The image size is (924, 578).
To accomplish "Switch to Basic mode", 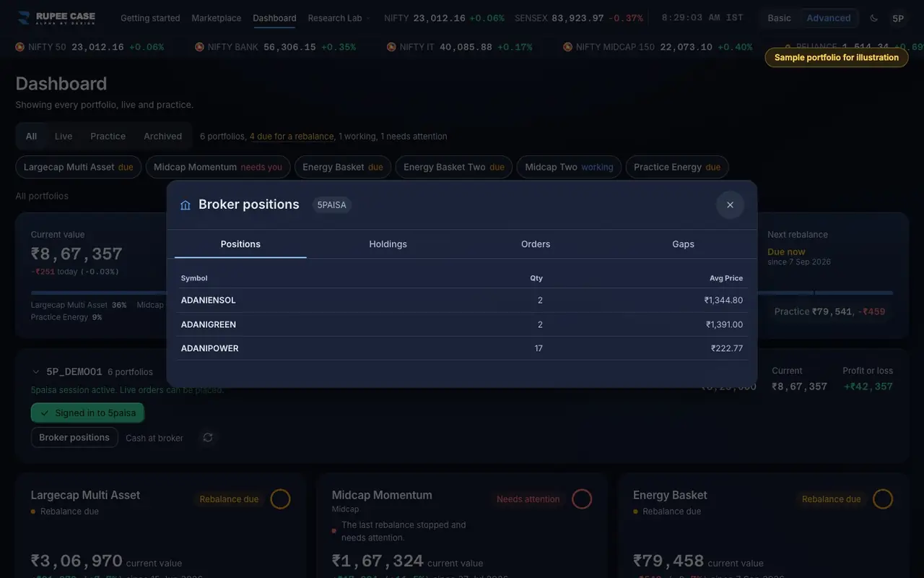I will click(779, 18).
